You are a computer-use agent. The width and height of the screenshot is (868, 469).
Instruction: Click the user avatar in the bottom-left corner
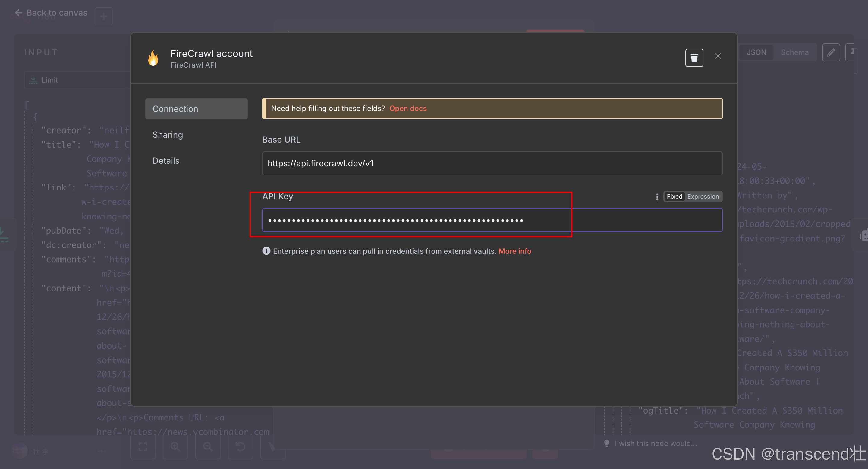[19, 451]
